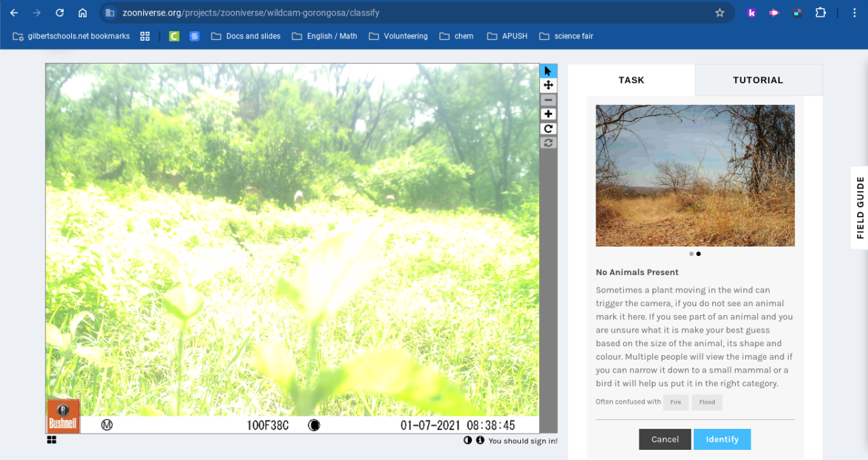Image resolution: width=868 pixels, height=460 pixels.
Task: Open the apps grid bookmark
Action: (144, 36)
